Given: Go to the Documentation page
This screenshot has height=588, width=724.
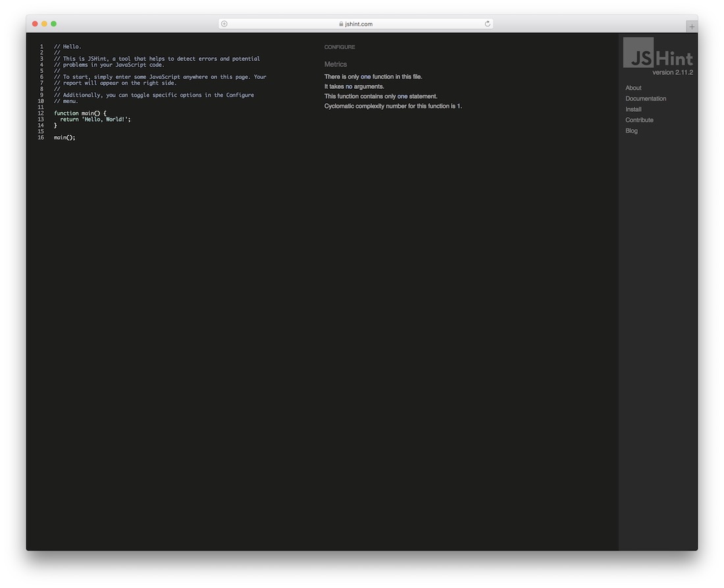Looking at the screenshot, I should click(x=646, y=99).
